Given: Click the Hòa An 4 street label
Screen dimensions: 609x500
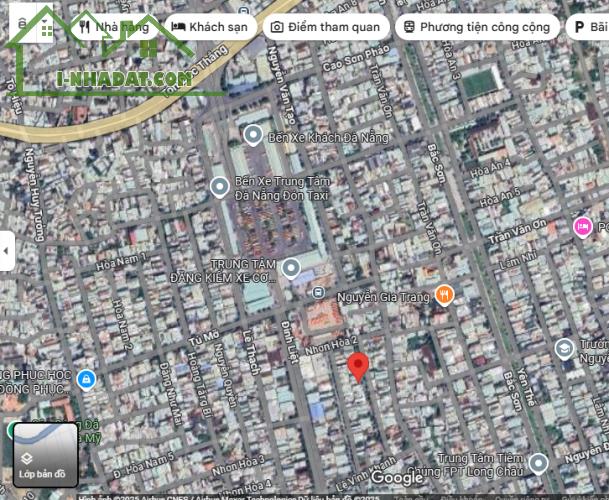Looking at the screenshot, I should 491,169.
